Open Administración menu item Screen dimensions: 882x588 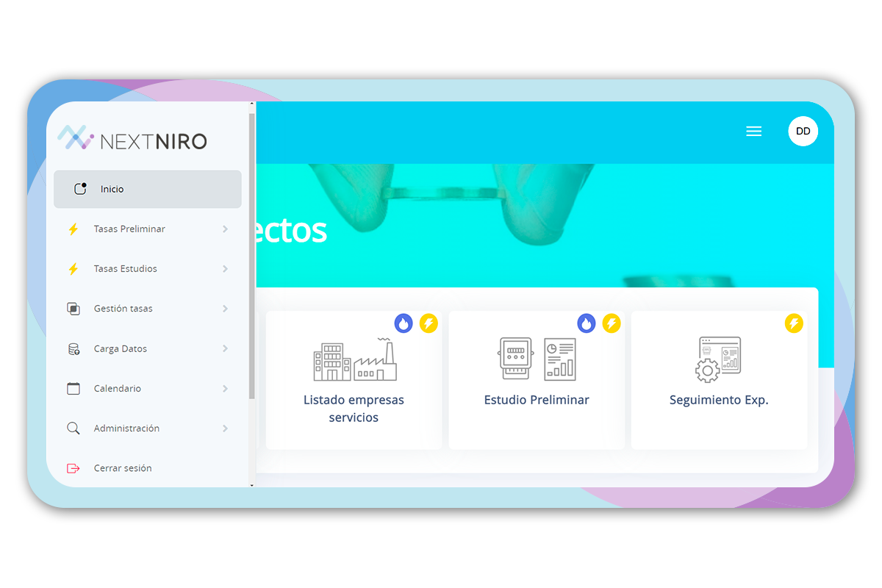click(x=147, y=429)
